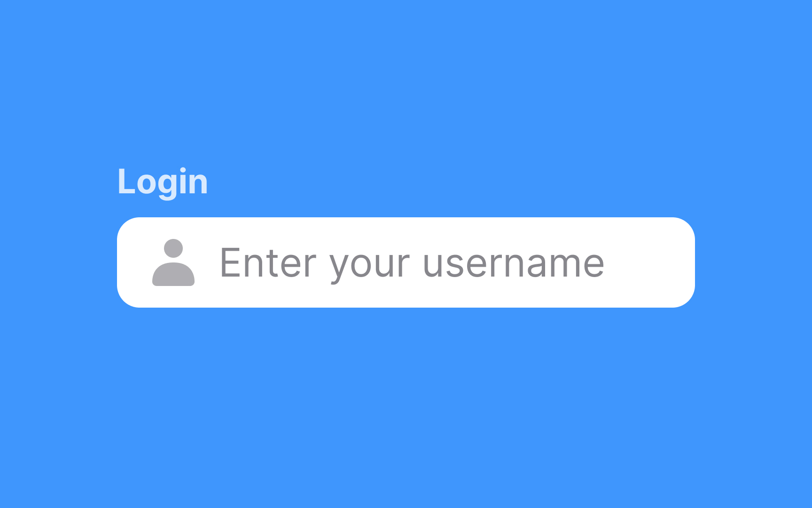The height and width of the screenshot is (508, 812).
Task: Click the Login heading label
Action: (x=163, y=183)
